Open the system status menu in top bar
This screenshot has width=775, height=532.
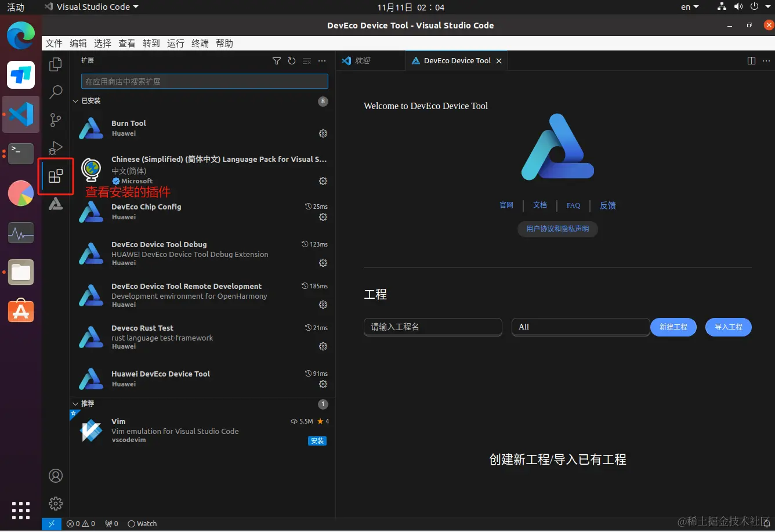745,7
